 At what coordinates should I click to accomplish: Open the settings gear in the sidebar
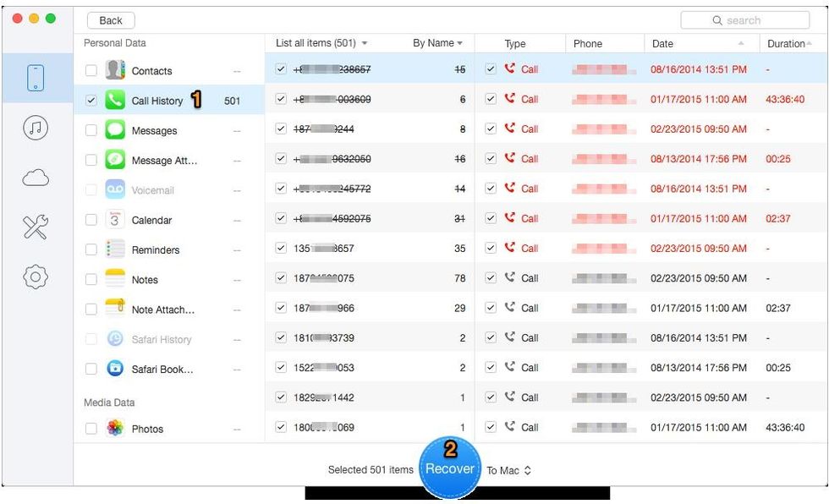click(36, 277)
